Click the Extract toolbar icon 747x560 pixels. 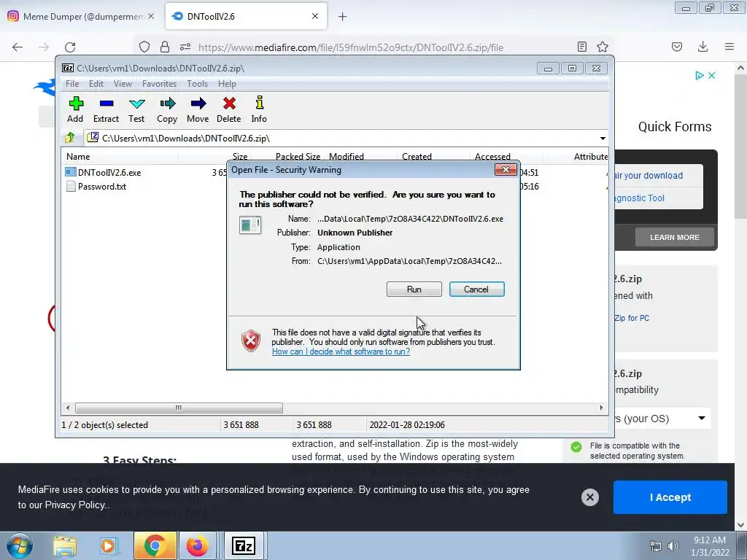pyautogui.click(x=106, y=110)
